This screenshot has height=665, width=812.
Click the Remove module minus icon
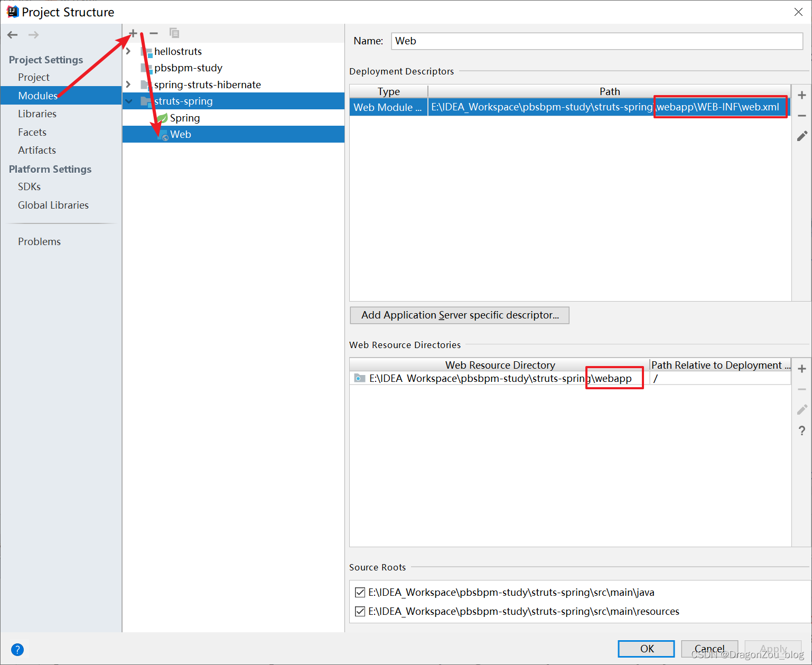[154, 33]
